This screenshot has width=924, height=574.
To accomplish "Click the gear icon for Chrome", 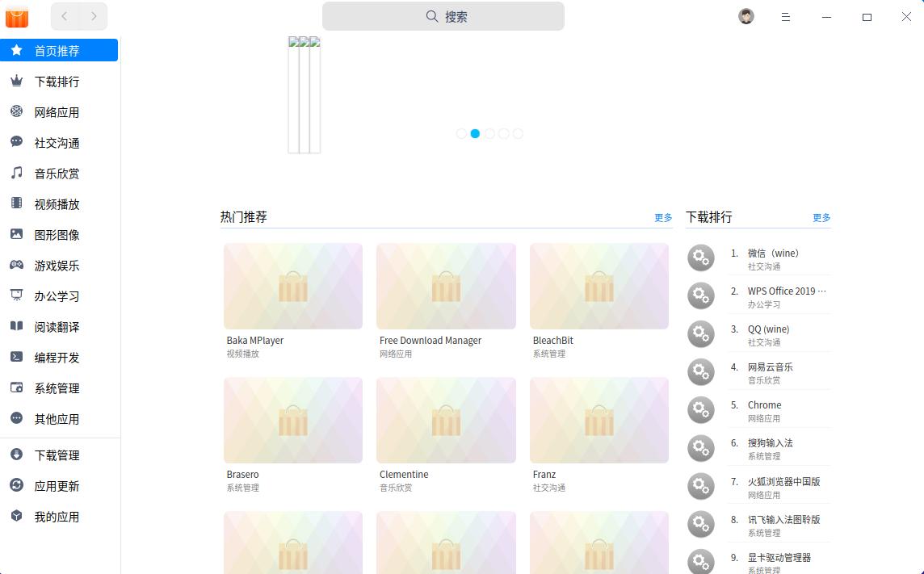I will tap(700, 410).
